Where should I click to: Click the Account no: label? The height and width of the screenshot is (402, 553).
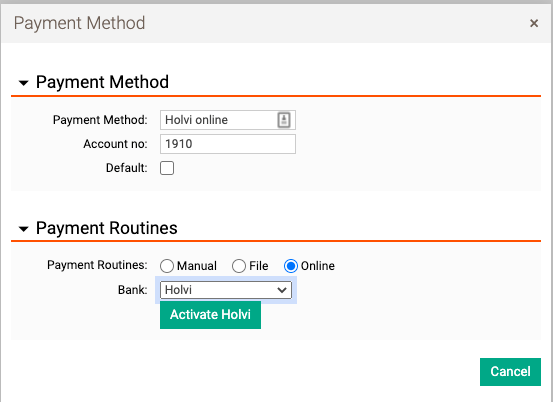coord(115,144)
